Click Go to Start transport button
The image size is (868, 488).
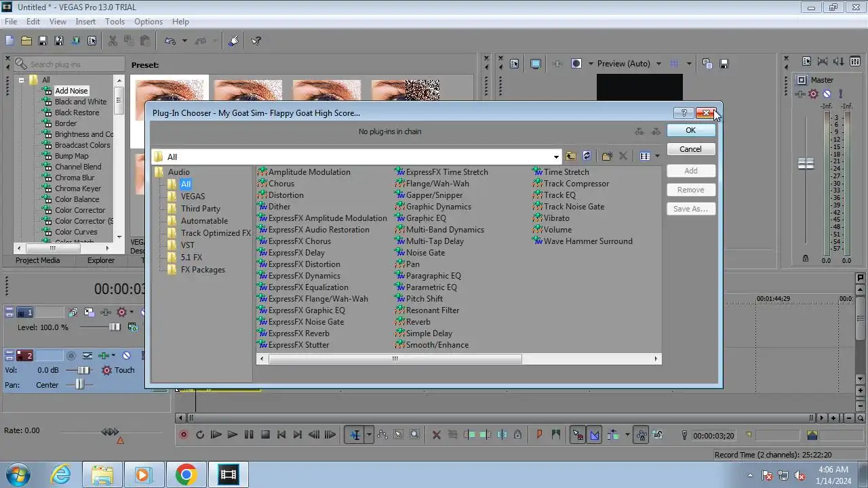point(281,434)
